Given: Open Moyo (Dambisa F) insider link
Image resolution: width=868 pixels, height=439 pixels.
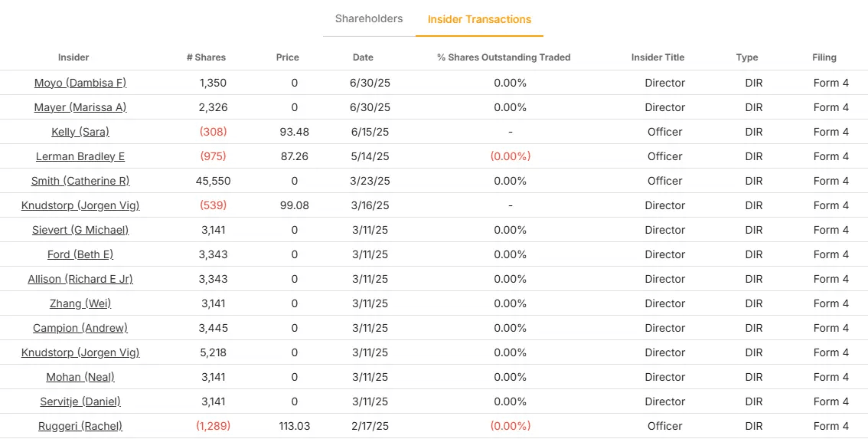Looking at the screenshot, I should (80, 83).
